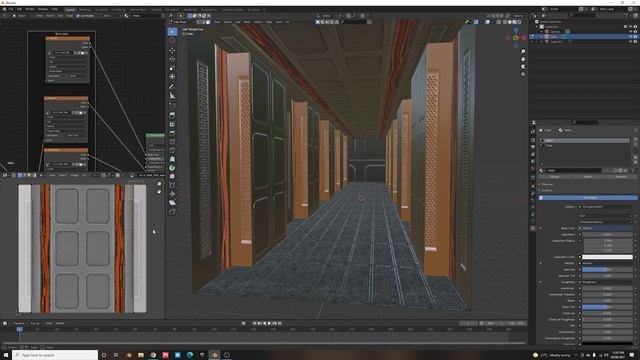This screenshot has width=640, height=360.
Task: Adjust the Sheen Tint slider
Action: (x=607, y=307)
